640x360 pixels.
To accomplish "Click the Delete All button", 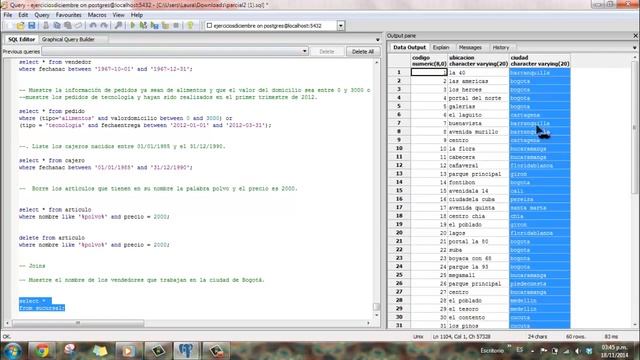I will pos(363,51).
